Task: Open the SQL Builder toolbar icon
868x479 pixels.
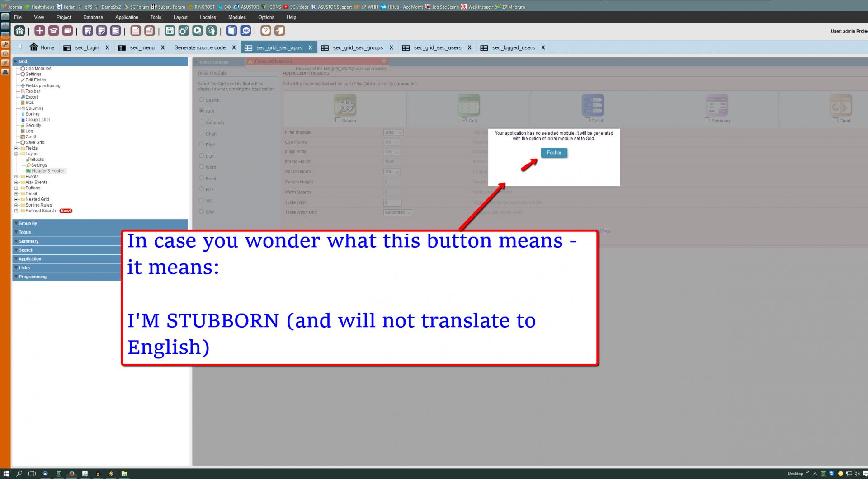Action: tap(88, 31)
